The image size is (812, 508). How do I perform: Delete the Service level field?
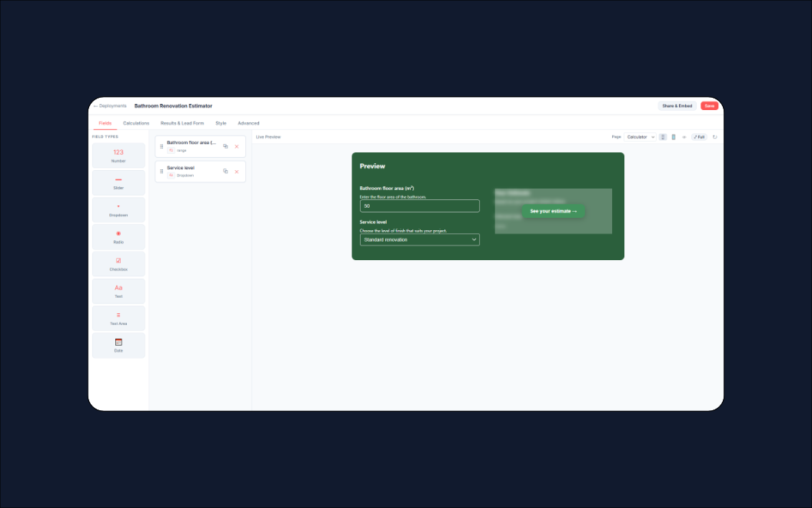(x=237, y=172)
